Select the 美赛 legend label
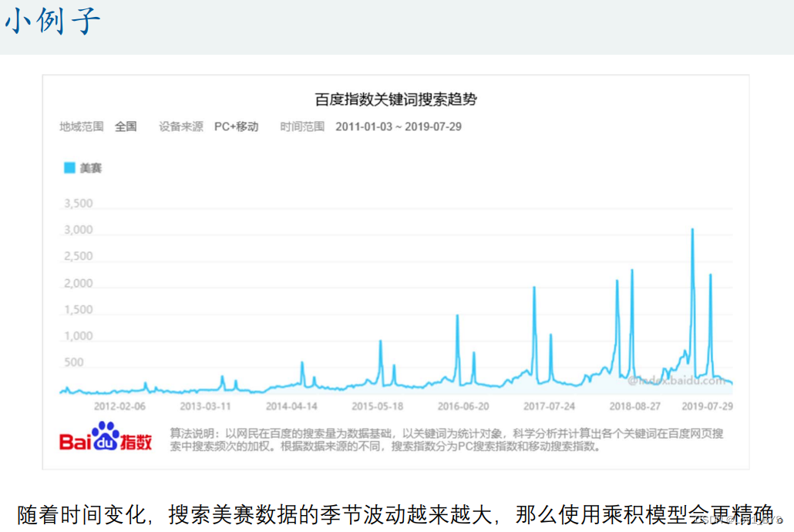The height and width of the screenshot is (532, 794). pos(91,167)
